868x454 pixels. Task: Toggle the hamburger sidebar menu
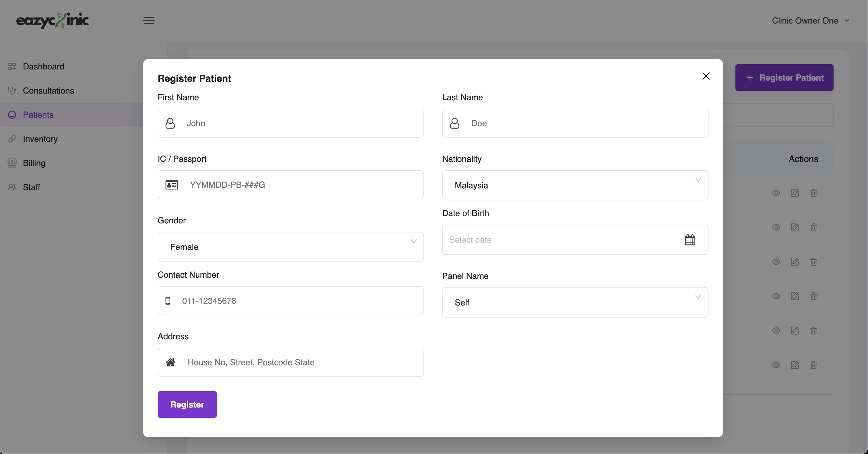(149, 21)
